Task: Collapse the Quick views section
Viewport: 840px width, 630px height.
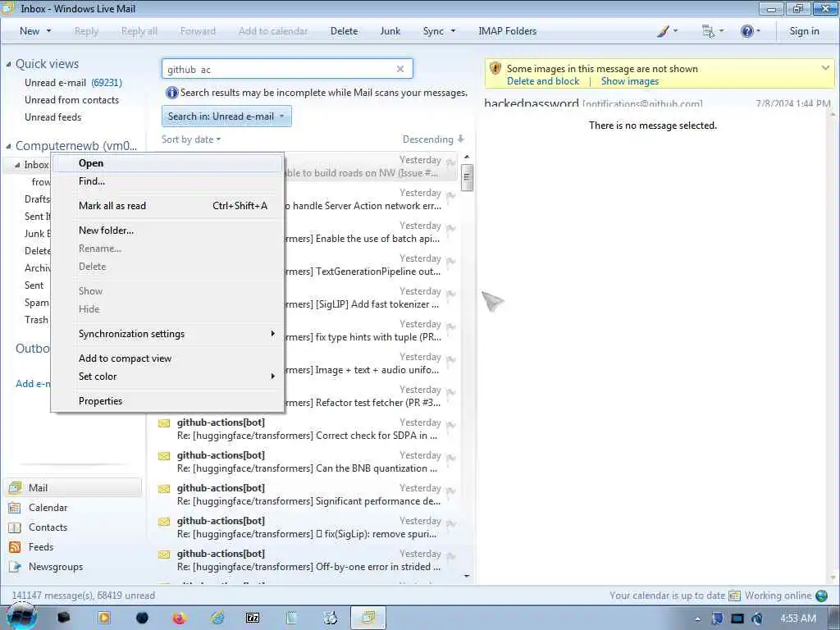Action: pos(8,64)
